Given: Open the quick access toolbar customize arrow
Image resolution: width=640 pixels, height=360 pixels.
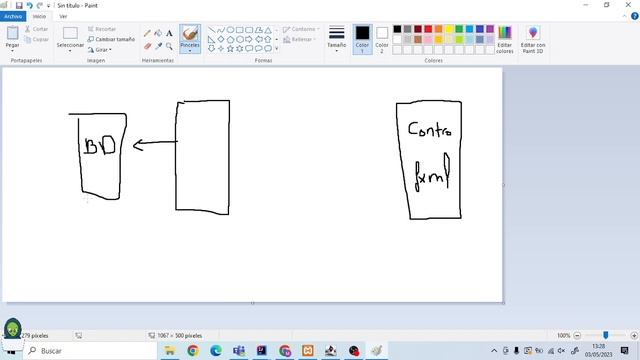Looking at the screenshot, I should pos(49,6).
